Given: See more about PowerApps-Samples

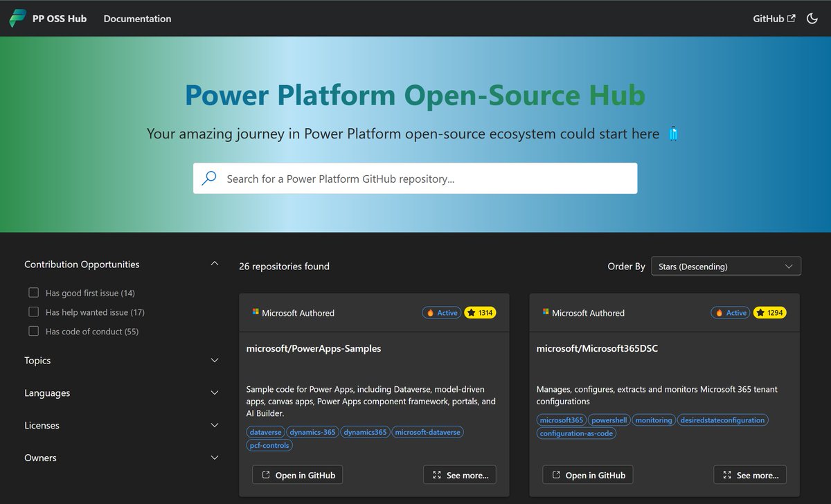Looking at the screenshot, I should pyautogui.click(x=460, y=475).
